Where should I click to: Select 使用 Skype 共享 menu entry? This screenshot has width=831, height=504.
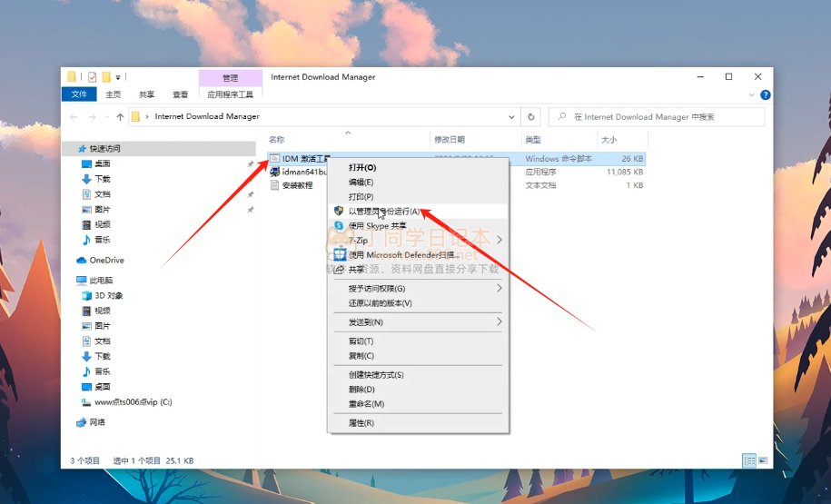pyautogui.click(x=418, y=226)
